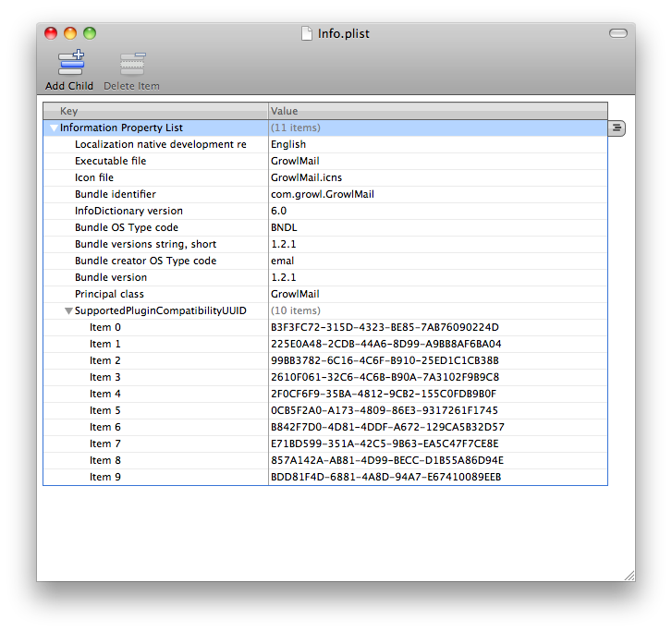
Task: Click the UUID BDD81F4D-6881-4A8D-94A7-E67410089EEB
Action: pyautogui.click(x=385, y=478)
